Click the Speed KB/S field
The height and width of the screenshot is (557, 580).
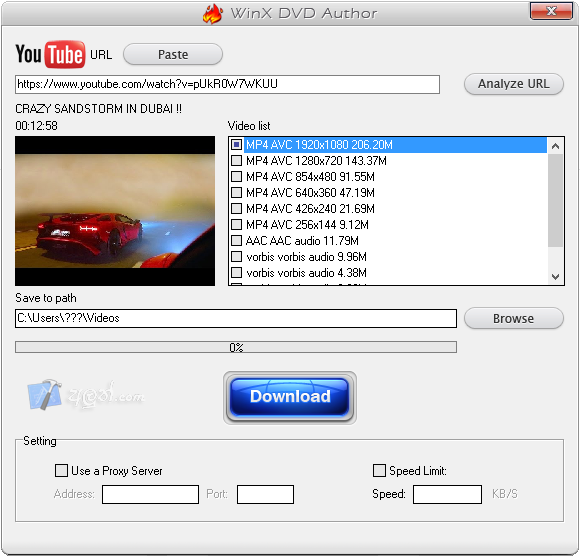(447, 494)
